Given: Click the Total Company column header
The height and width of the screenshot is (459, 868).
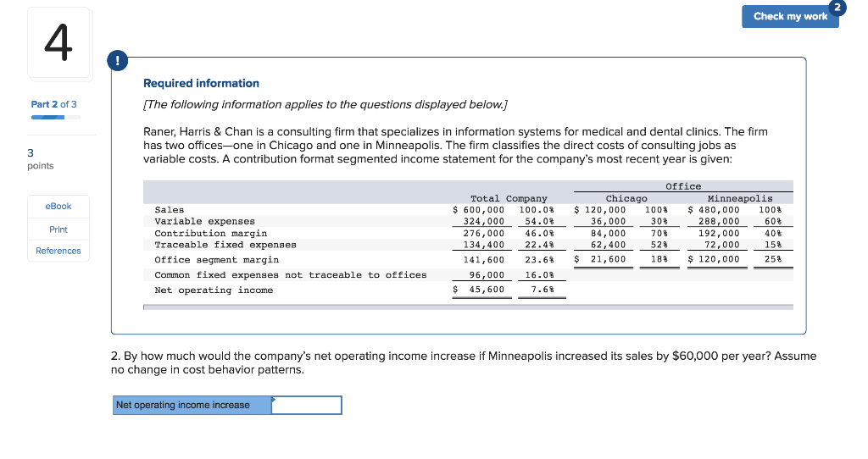Looking at the screenshot, I should click(509, 198).
